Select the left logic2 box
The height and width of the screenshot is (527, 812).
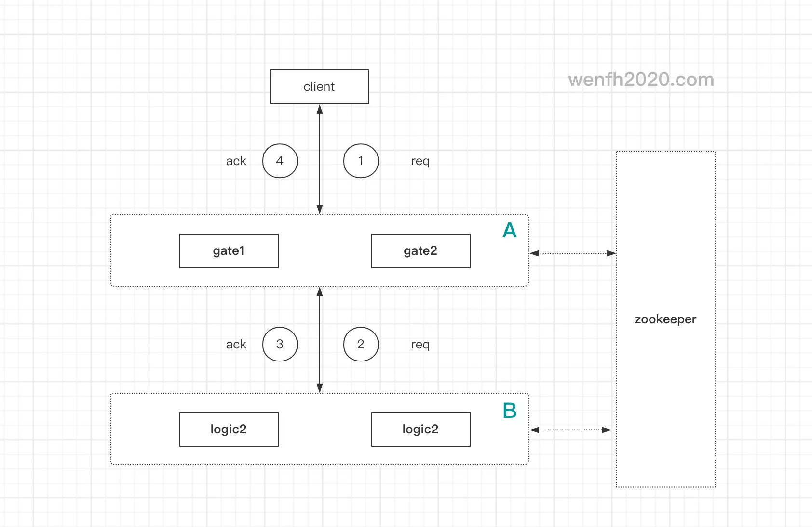click(x=229, y=430)
